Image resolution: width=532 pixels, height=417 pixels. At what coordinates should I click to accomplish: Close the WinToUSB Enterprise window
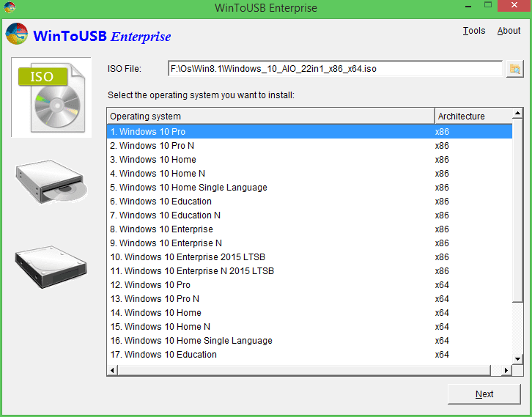pos(514,5)
